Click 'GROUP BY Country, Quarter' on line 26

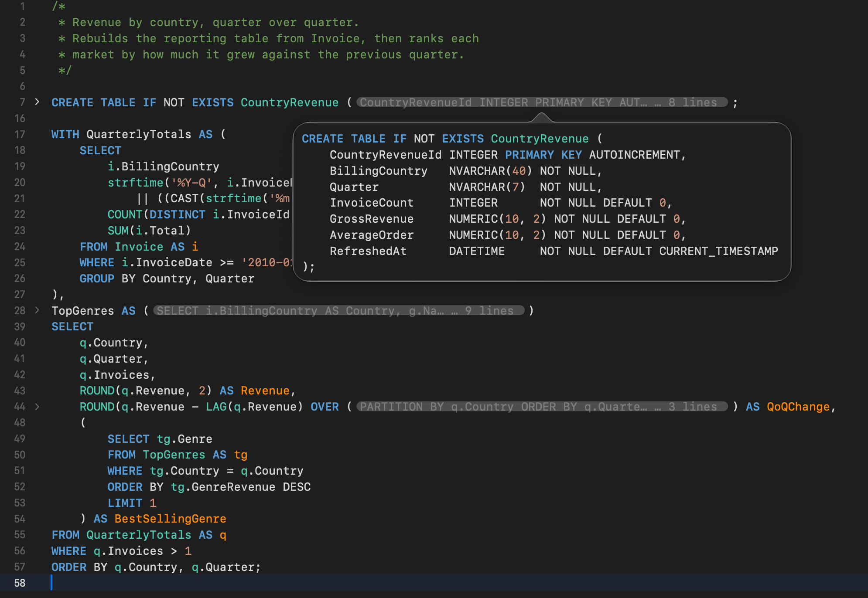pos(167,279)
